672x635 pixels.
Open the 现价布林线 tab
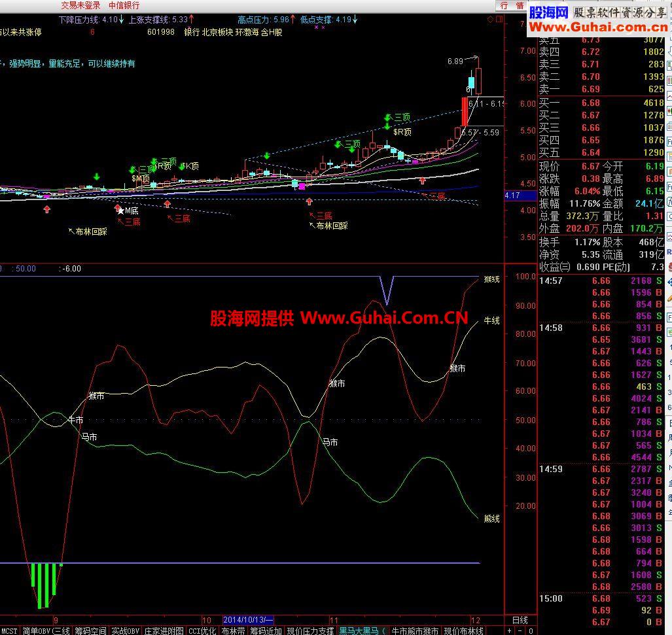[463, 630]
